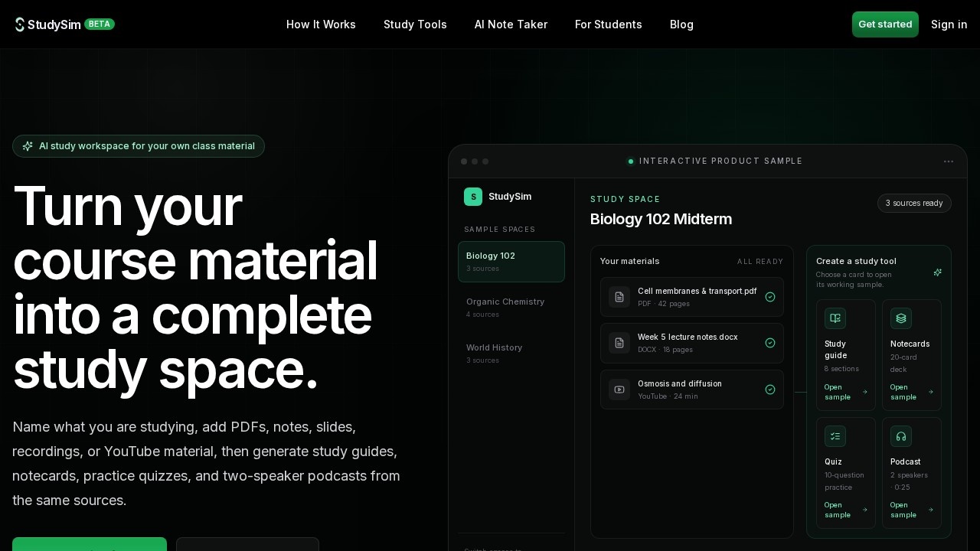Image resolution: width=980 pixels, height=551 pixels.
Task: Click checkmark beside Week 5 lecture notes.docx
Action: click(x=770, y=343)
